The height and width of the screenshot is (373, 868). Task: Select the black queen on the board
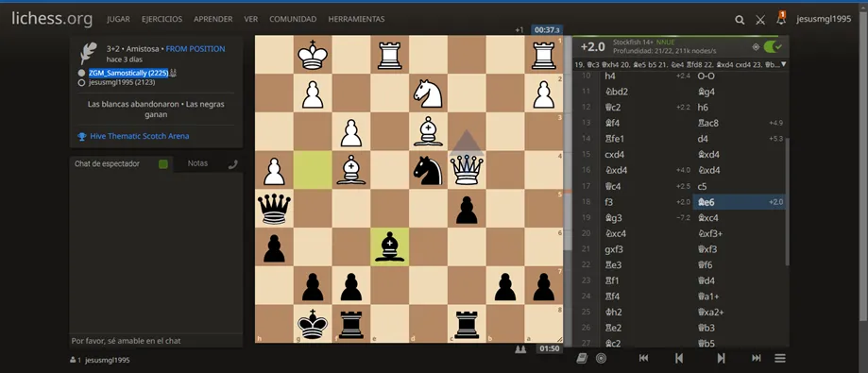point(274,209)
